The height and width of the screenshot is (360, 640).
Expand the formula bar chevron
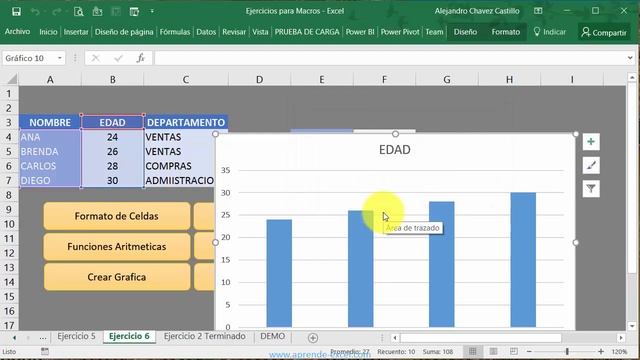tap(630, 58)
